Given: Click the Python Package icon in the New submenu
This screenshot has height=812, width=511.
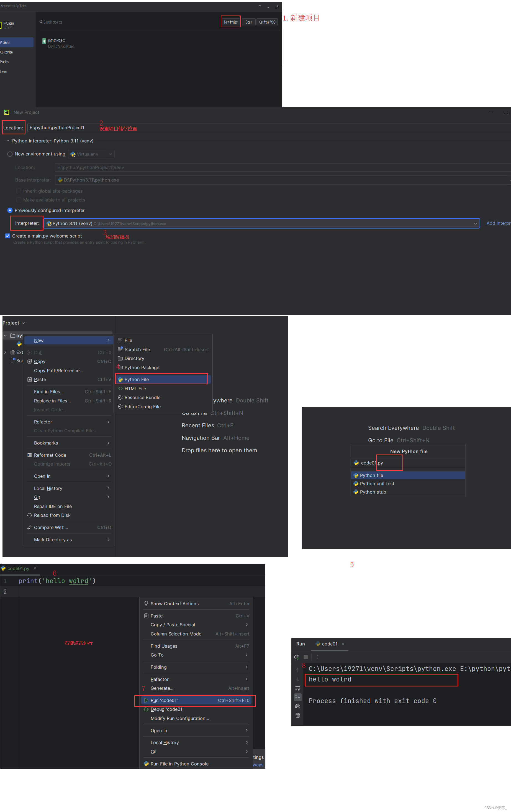Looking at the screenshot, I should pos(120,367).
